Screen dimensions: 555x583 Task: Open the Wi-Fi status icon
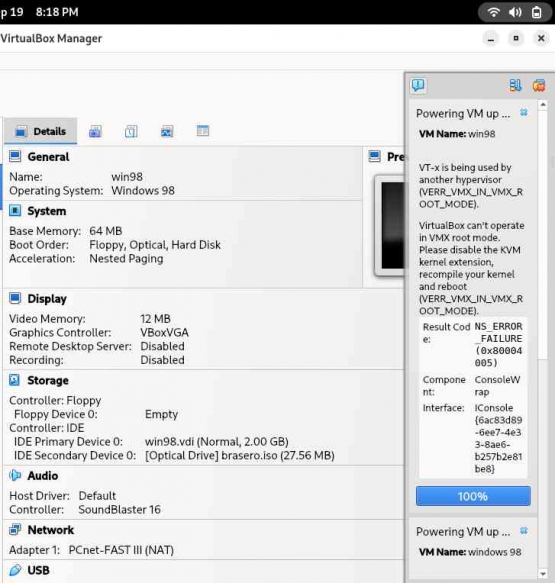tap(493, 12)
